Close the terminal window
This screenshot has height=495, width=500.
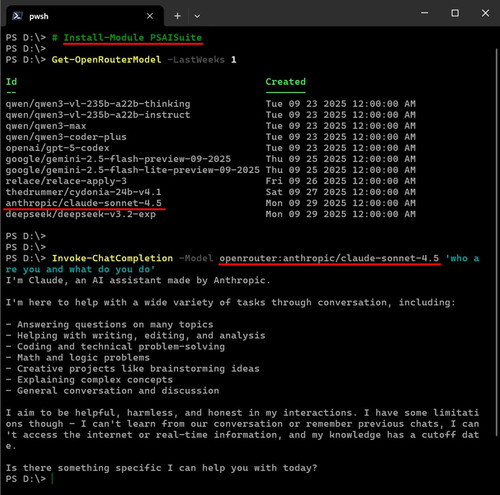485,13
